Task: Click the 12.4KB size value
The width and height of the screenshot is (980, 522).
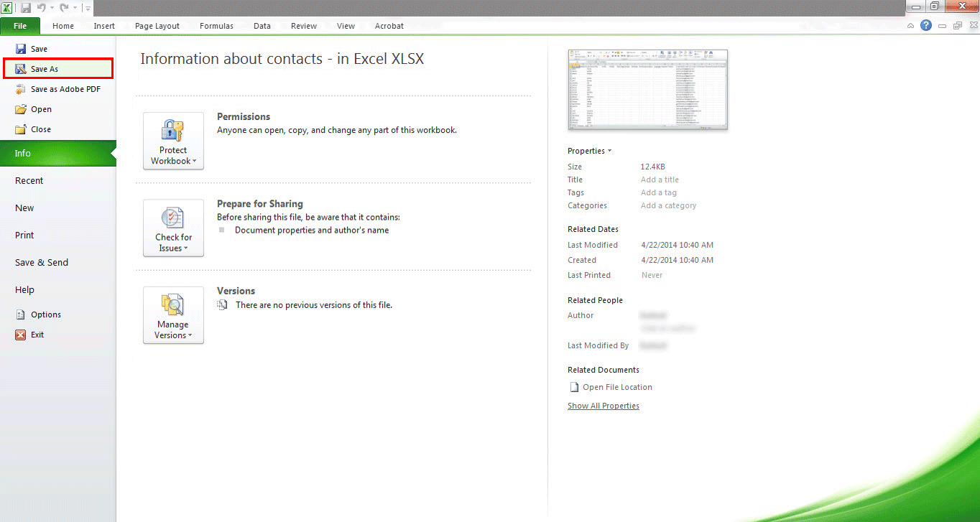Action: click(653, 167)
